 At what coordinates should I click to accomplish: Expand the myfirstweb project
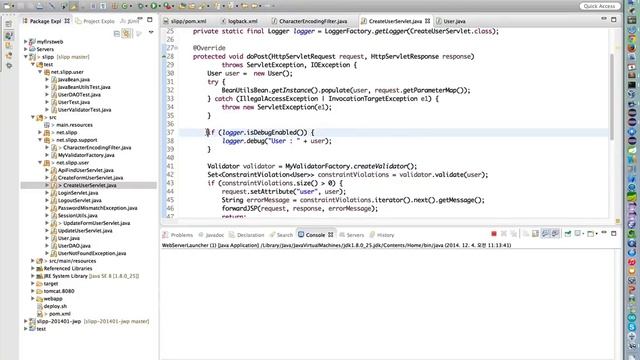coord(26,42)
